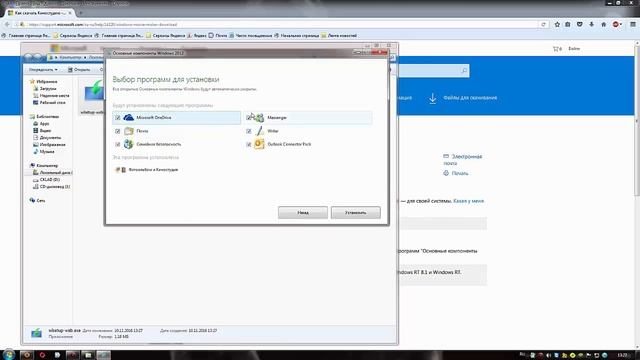Select the CKLAD (D:) drive

point(47,180)
